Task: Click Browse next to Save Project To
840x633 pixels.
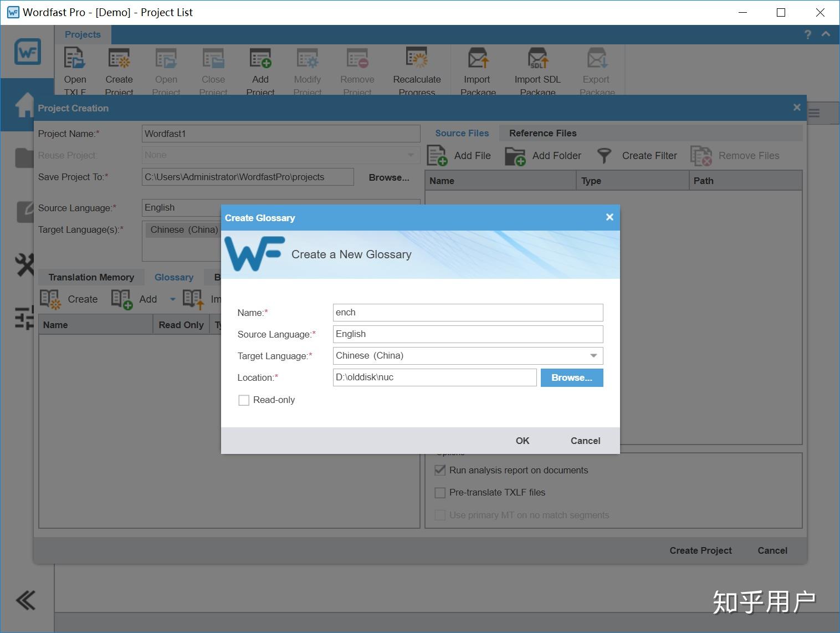Action: tap(389, 177)
